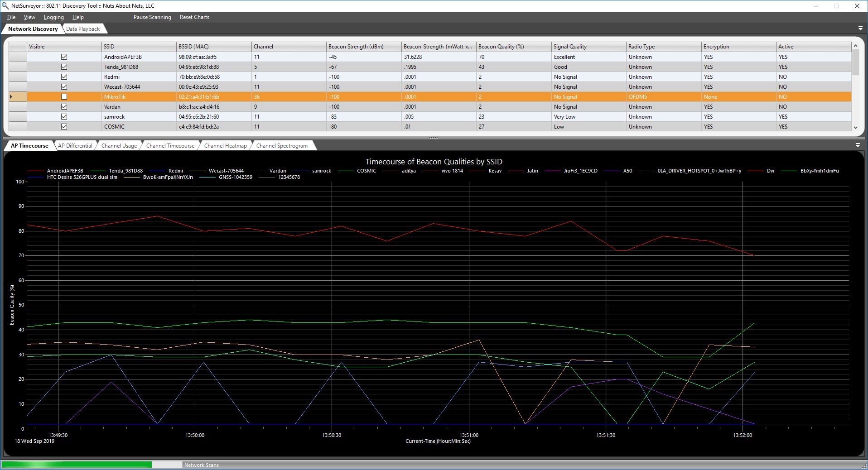Viewport: 868px width, 470px height.
Task: Open the Logging menu
Action: (53, 17)
